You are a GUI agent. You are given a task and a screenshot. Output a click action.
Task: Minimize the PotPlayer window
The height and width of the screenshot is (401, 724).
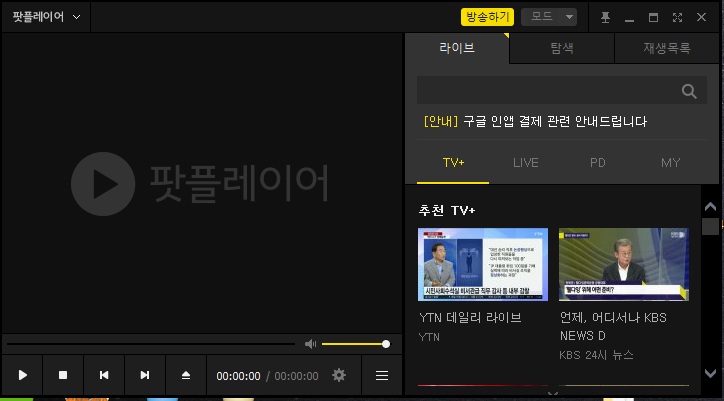[x=629, y=19]
